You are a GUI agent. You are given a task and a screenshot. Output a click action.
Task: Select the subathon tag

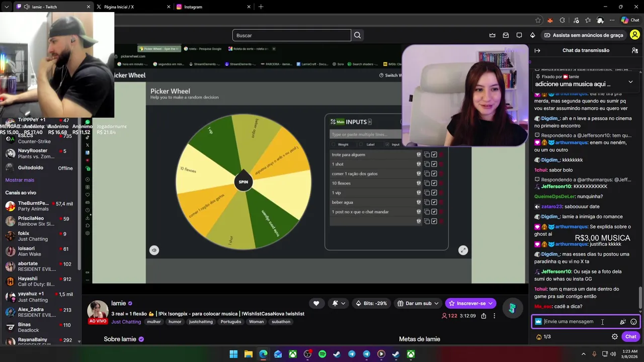coord(281,322)
